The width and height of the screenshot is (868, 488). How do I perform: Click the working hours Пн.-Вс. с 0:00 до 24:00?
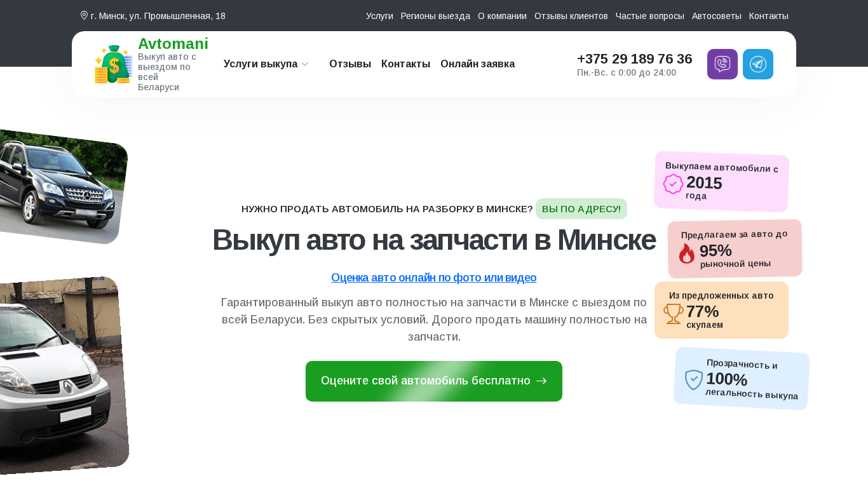(x=627, y=72)
